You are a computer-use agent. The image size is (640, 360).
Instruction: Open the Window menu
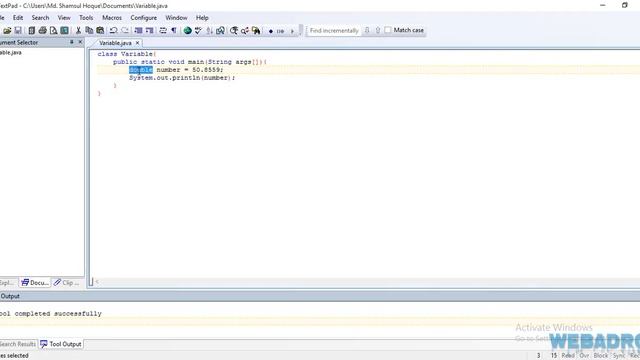(176, 18)
